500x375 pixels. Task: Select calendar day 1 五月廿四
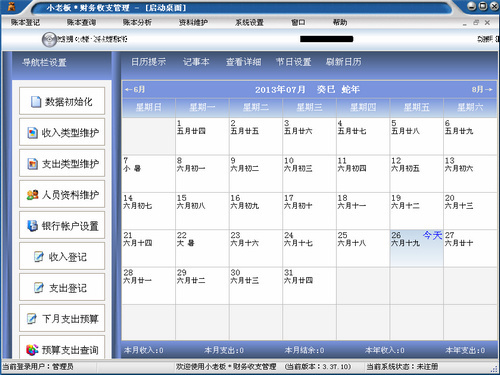(202, 136)
